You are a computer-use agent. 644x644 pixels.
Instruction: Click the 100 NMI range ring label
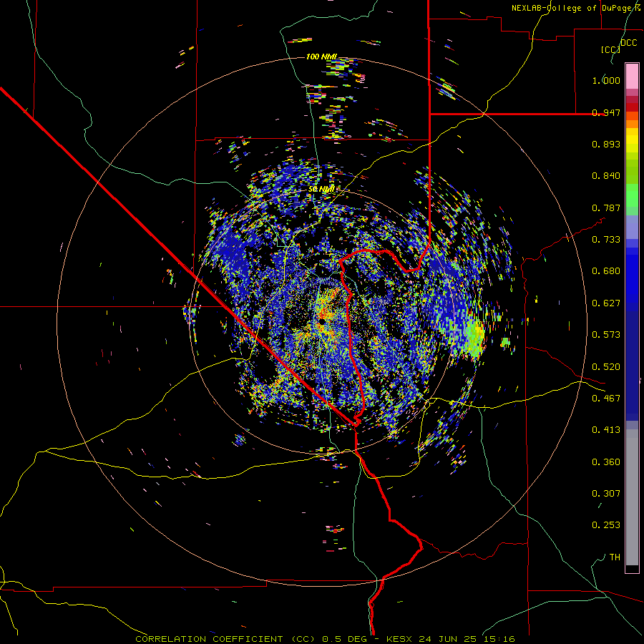click(321, 57)
